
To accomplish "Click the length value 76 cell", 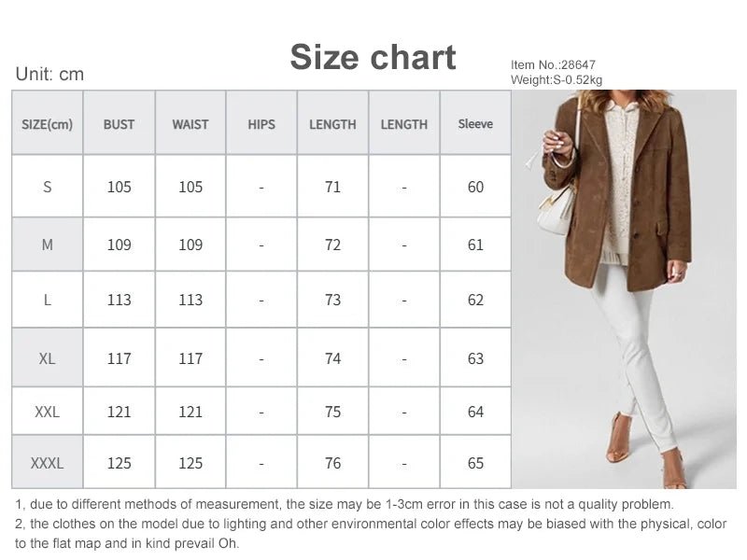I will (332, 463).
